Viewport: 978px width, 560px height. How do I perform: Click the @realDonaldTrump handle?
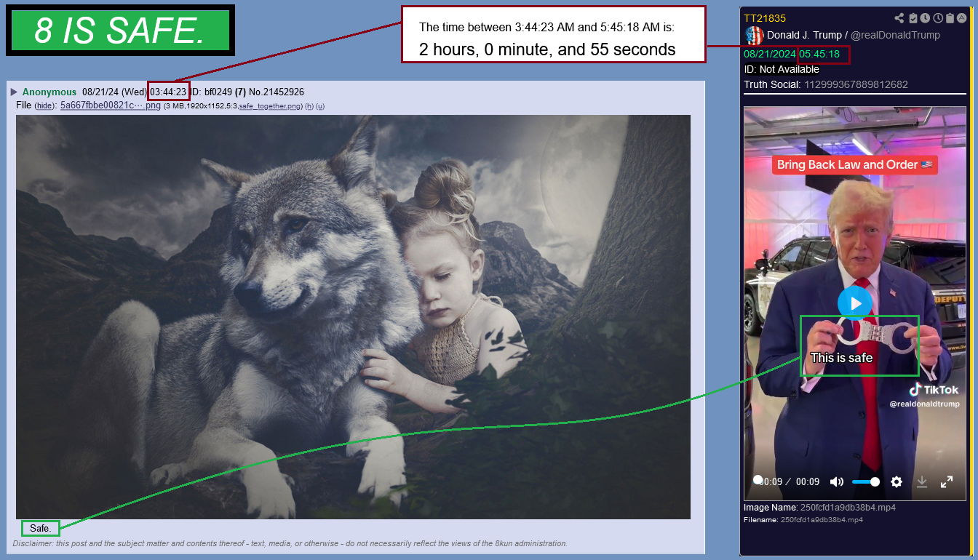[x=896, y=35]
